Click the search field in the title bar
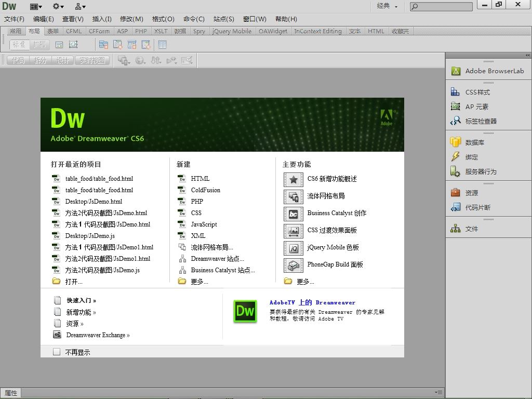Image resolution: width=532 pixels, height=399 pixels. point(441,6)
